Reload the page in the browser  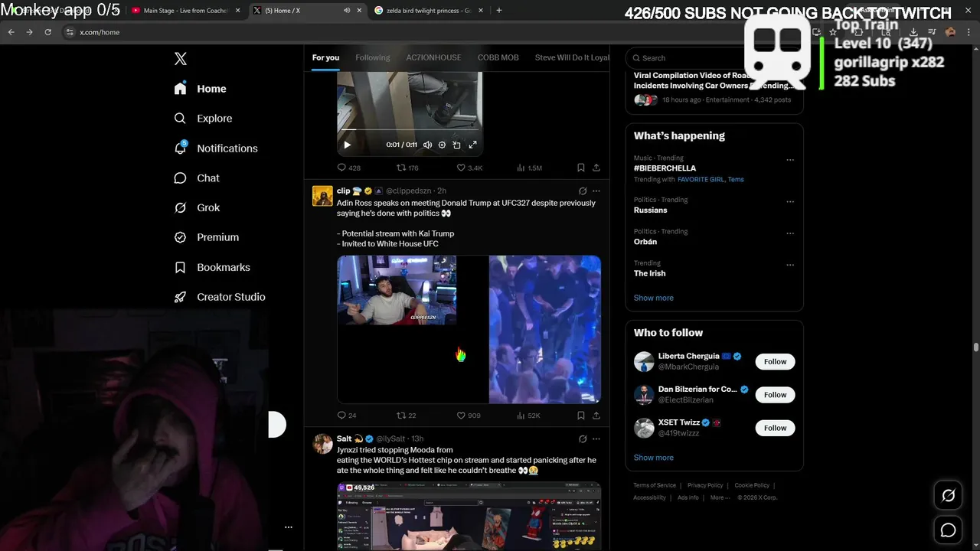click(47, 32)
